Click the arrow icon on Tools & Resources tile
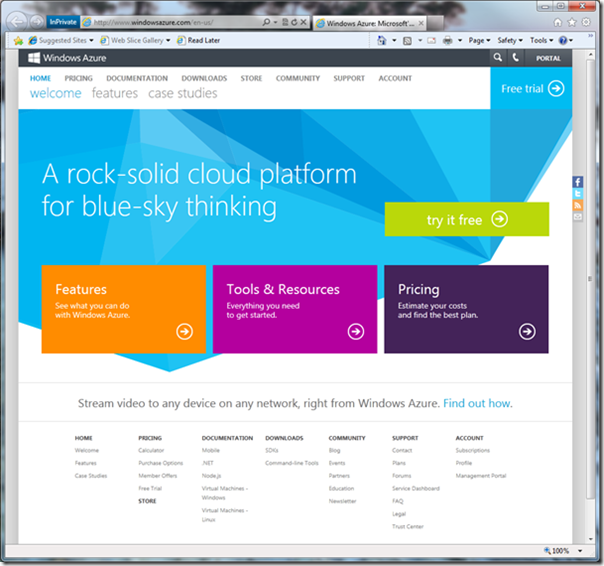 tap(356, 331)
